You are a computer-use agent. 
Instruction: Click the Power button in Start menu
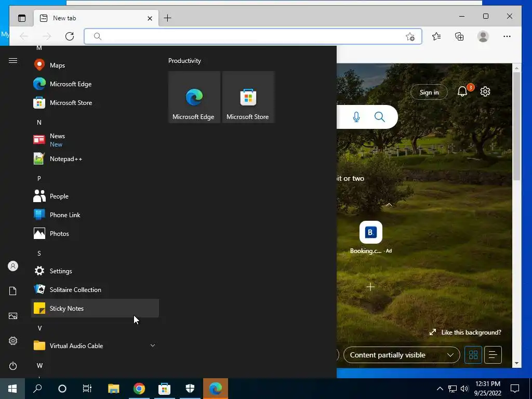[13, 366]
